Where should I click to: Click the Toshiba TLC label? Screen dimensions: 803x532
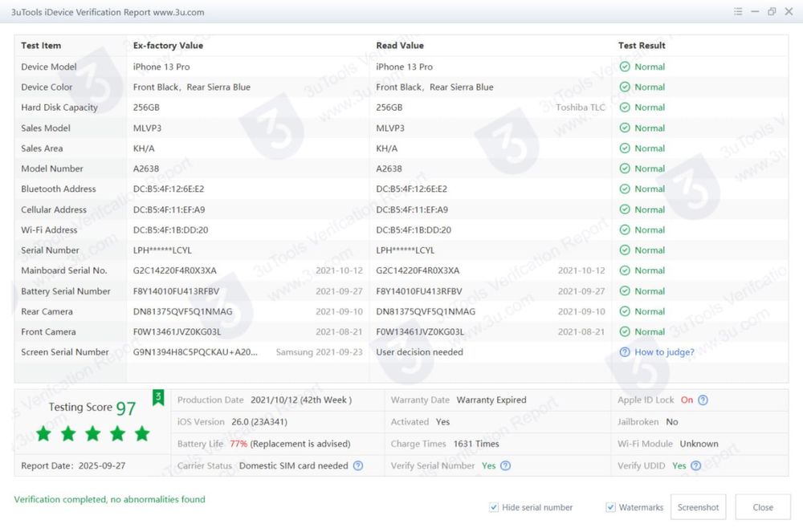(x=581, y=108)
